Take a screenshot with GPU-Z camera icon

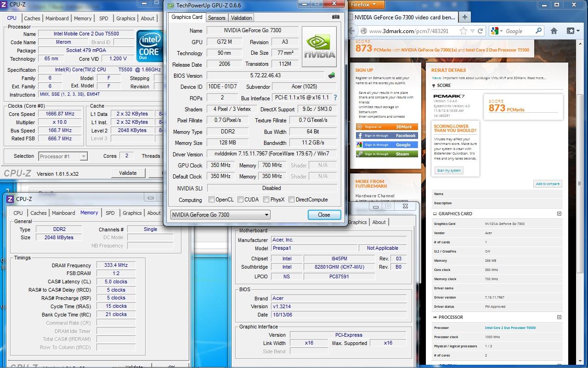pos(336,17)
